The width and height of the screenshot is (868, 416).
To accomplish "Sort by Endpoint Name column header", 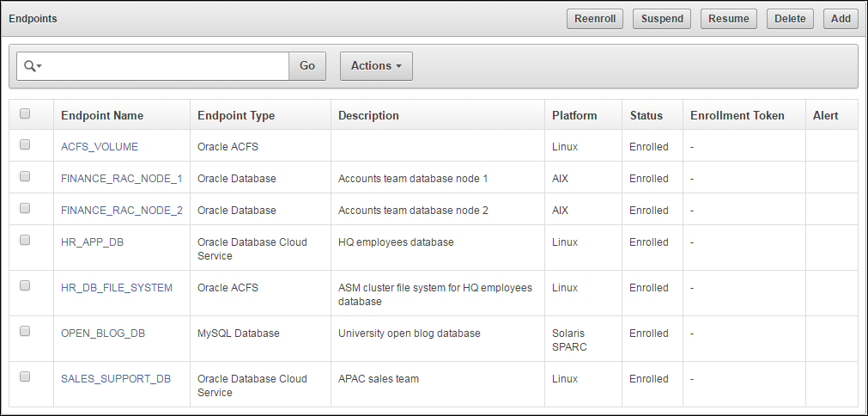I will pyautogui.click(x=102, y=115).
